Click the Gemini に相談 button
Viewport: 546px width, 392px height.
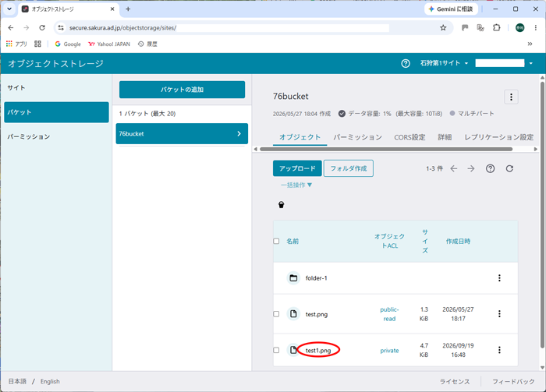[x=452, y=9]
